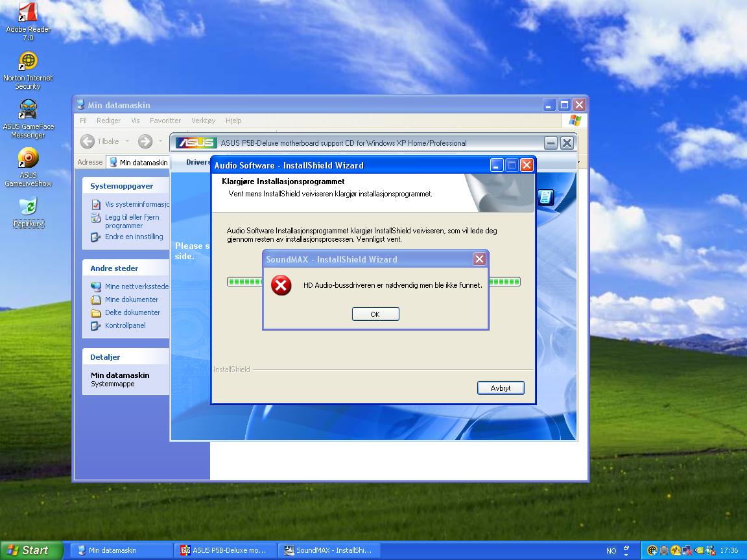Open Kontrollpanel link
This screenshot has height=560, width=747.
125,326
